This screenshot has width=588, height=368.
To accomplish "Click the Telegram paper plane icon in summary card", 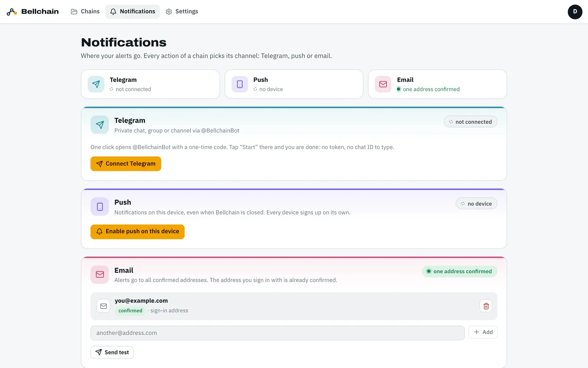I will tap(96, 84).
